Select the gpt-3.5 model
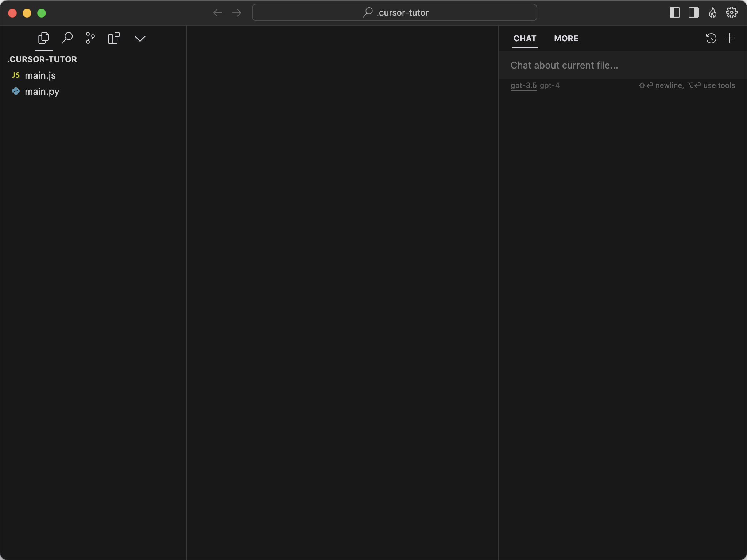 coord(523,85)
